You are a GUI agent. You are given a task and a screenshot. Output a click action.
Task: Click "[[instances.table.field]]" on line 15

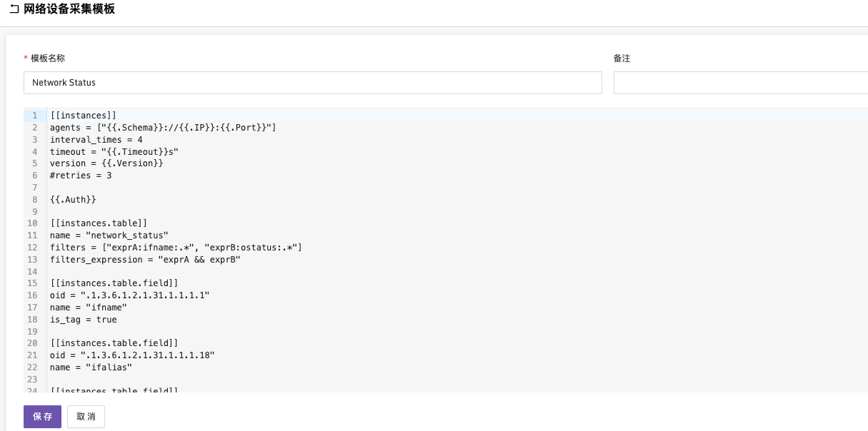(x=114, y=283)
